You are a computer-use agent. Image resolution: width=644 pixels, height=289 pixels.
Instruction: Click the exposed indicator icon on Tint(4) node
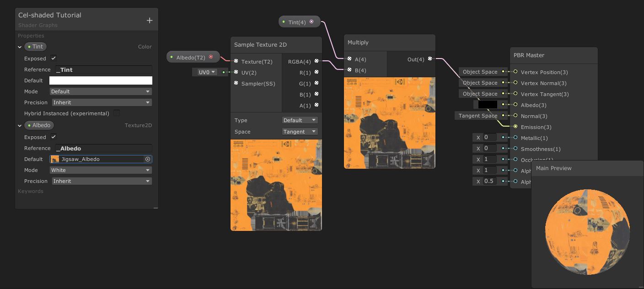coord(311,21)
